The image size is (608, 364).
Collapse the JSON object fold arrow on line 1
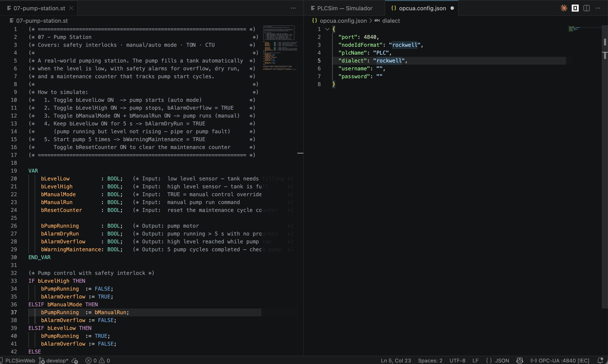327,29
